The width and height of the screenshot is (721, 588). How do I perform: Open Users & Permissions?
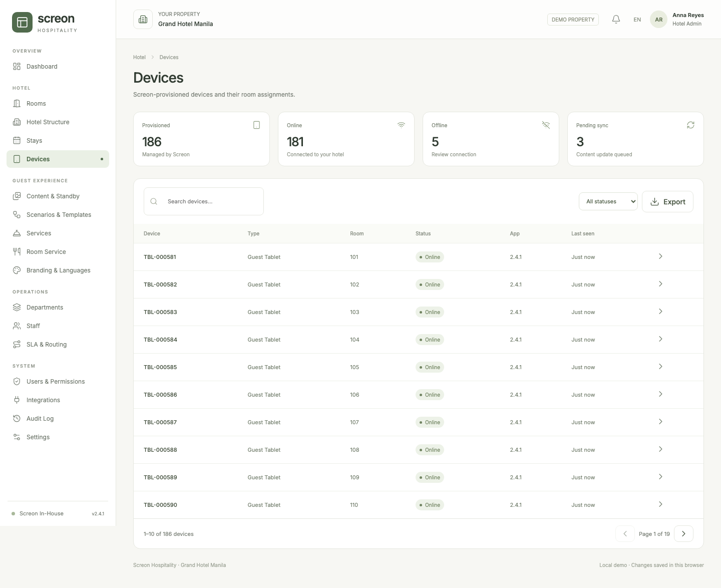(58, 382)
